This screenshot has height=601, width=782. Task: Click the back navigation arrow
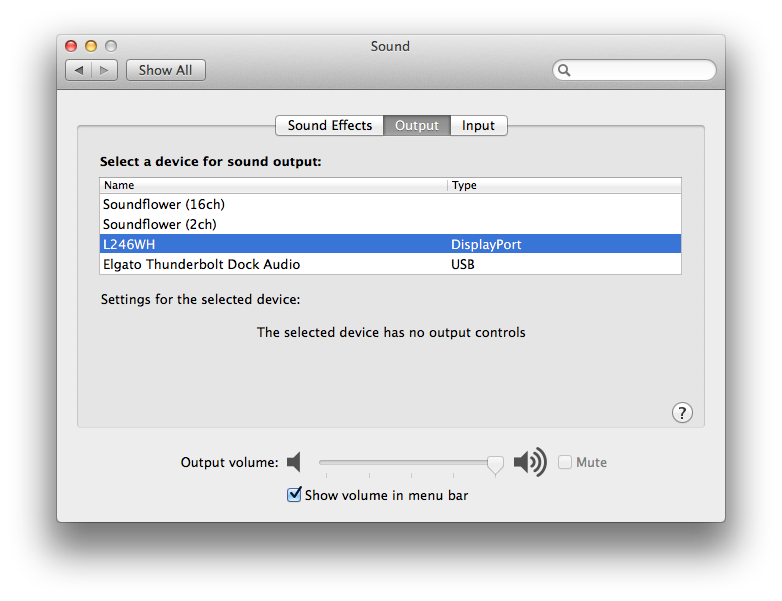pyautogui.click(x=79, y=70)
